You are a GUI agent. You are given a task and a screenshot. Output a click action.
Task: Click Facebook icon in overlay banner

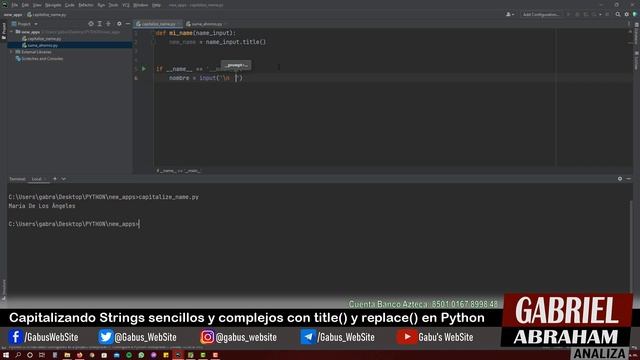tap(16, 337)
